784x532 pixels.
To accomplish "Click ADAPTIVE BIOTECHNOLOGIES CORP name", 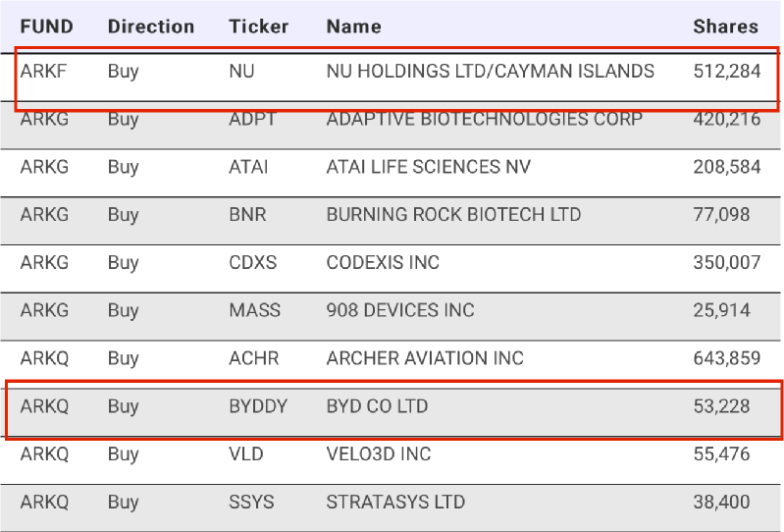I will click(x=485, y=119).
